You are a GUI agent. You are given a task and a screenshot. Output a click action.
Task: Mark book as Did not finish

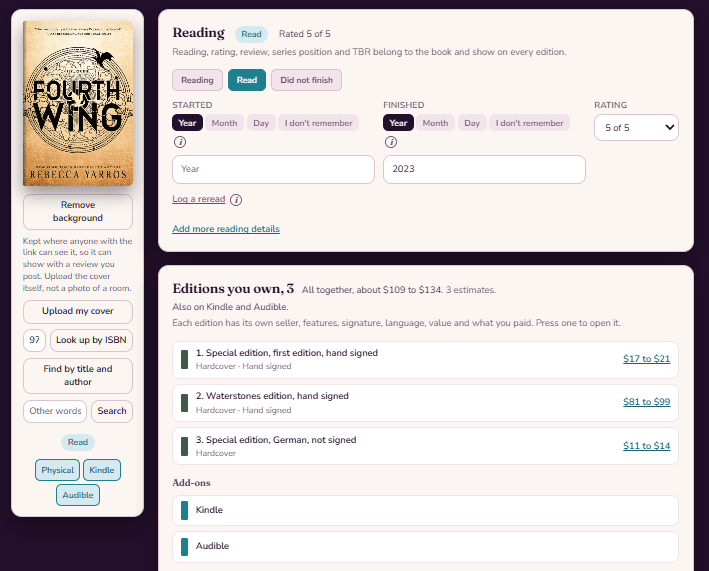[307, 80]
